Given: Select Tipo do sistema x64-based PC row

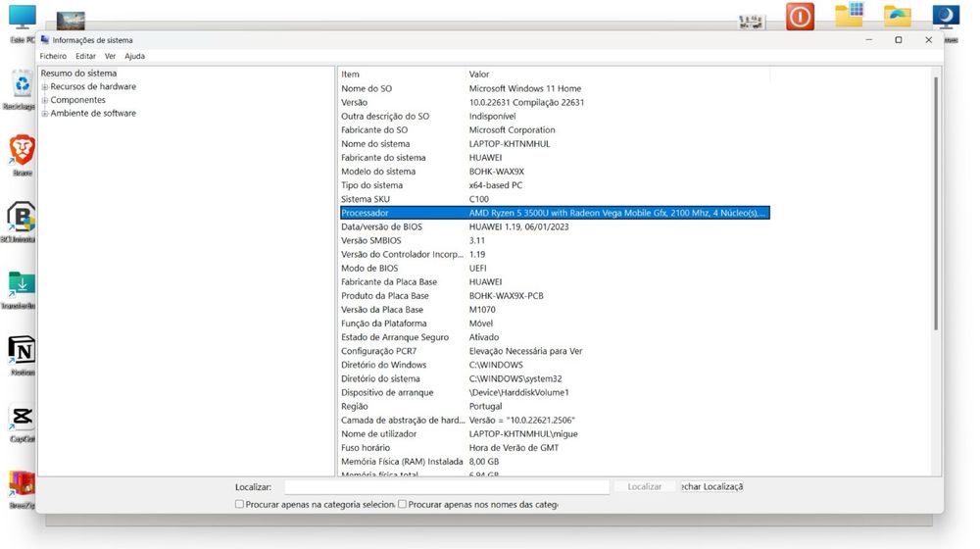Looking at the screenshot, I should pos(555,185).
